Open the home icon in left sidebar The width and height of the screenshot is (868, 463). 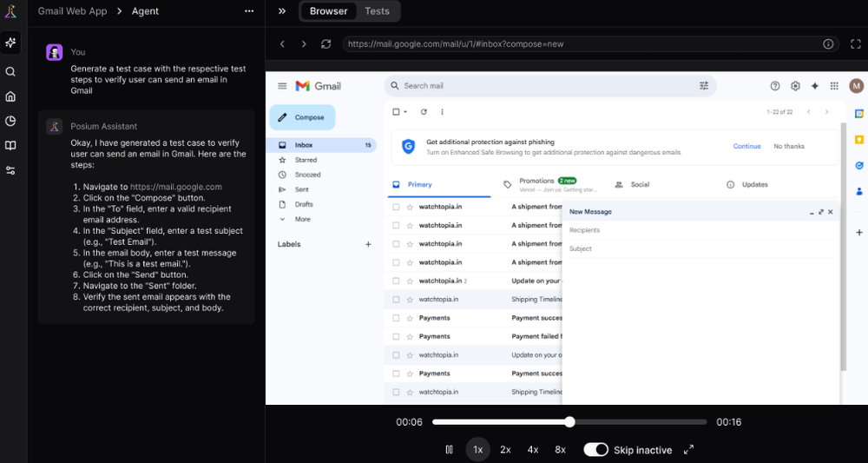click(x=10, y=96)
